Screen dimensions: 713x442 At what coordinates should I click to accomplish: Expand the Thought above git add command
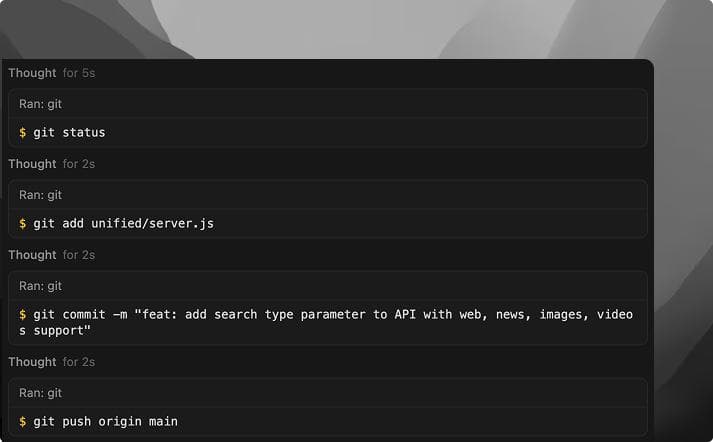pos(32,164)
